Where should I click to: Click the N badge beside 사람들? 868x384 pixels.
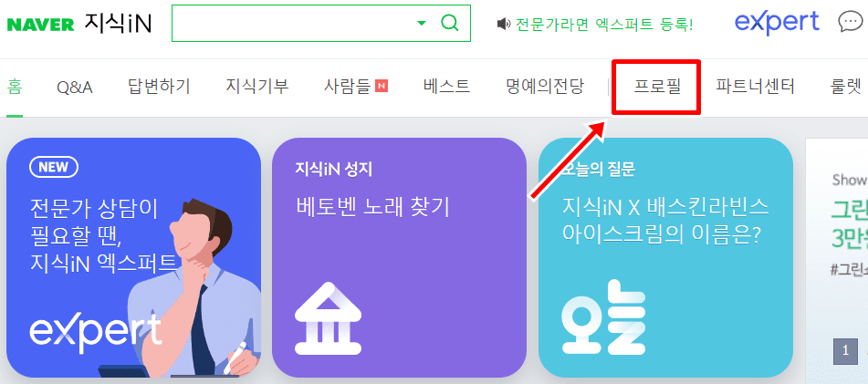click(x=382, y=86)
